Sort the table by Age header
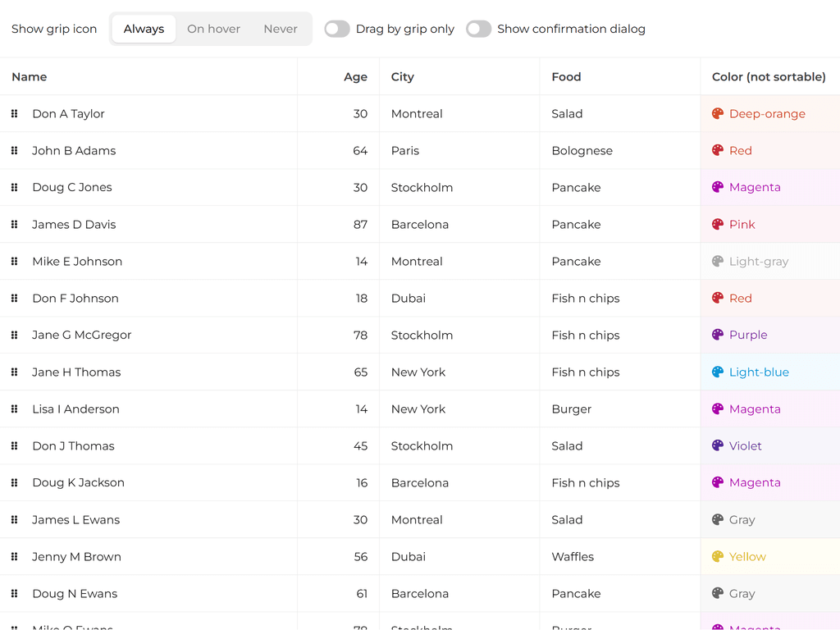Screen dimensions: 840x630 click(355, 77)
